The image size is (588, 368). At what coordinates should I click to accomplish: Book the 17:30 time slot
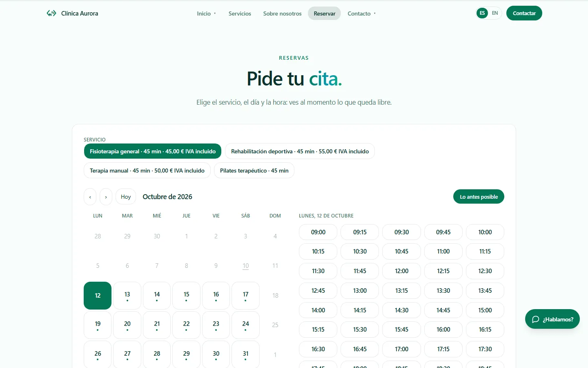pyautogui.click(x=485, y=349)
